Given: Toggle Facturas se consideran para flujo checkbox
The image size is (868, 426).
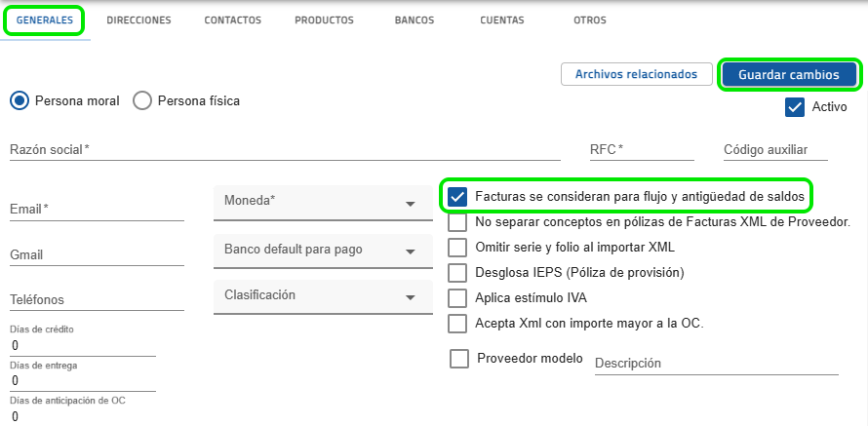Looking at the screenshot, I should [457, 197].
